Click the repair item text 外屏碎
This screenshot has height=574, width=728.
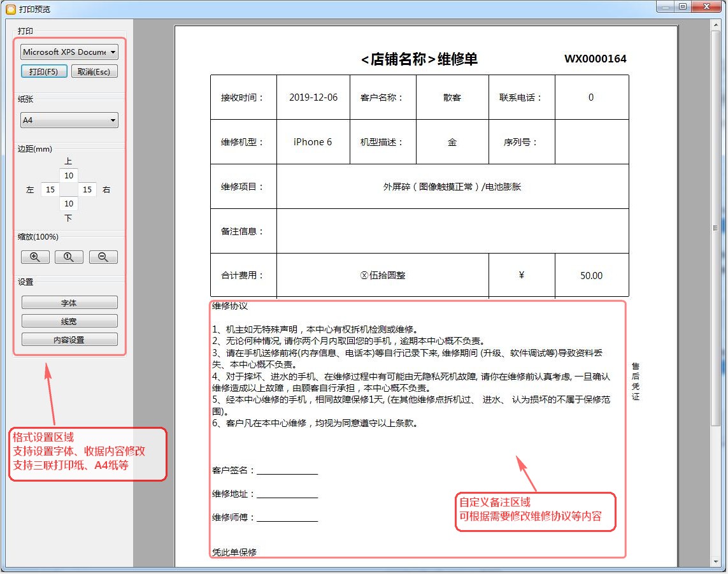pyautogui.click(x=452, y=187)
